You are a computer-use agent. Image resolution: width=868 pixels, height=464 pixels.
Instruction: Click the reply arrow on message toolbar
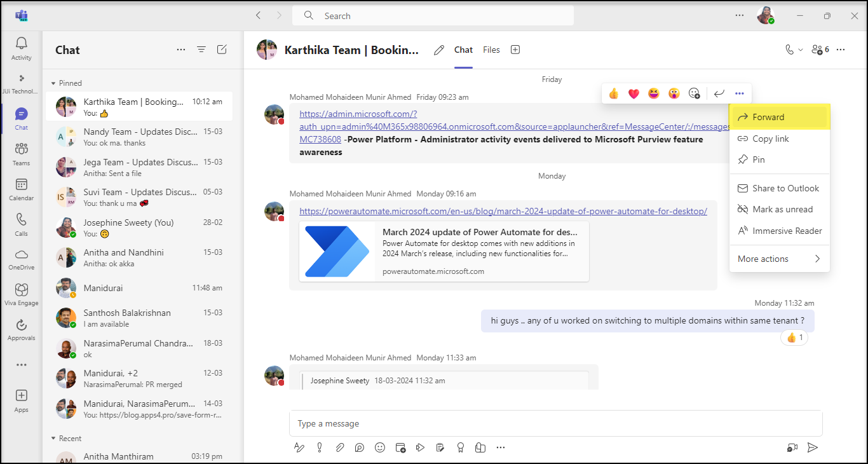click(x=719, y=93)
